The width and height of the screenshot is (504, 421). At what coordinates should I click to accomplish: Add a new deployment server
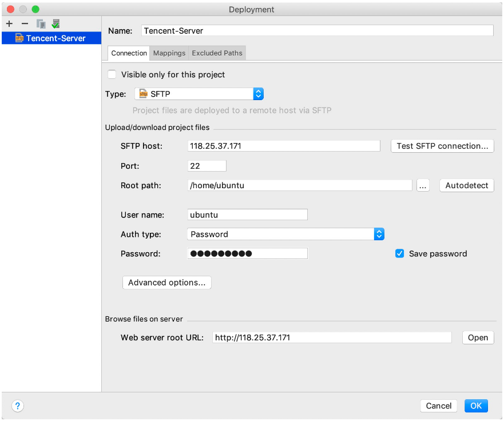[x=9, y=24]
